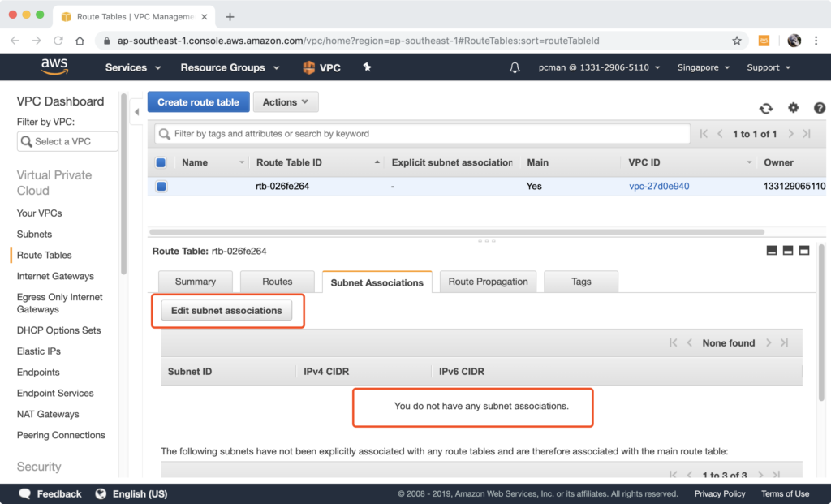Click the AWS logo home icon
Viewport: 831px width, 504px height.
click(x=54, y=67)
